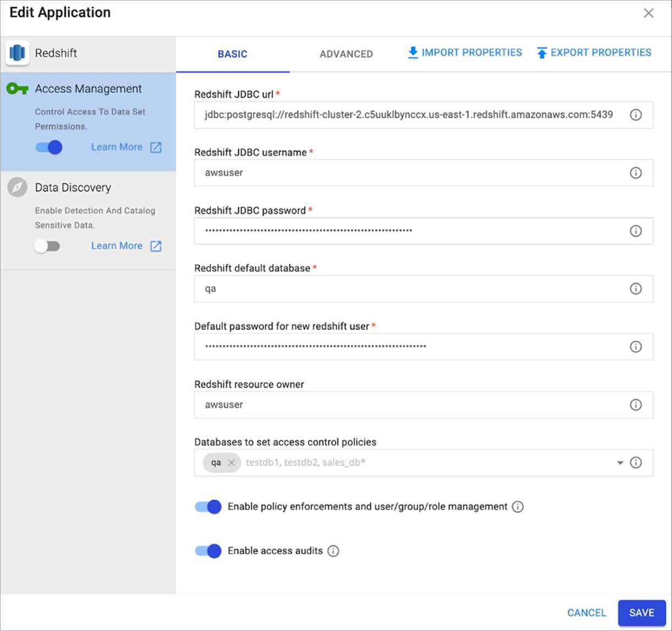
Task: Click the upload arrow icon for Export Properties
Action: coord(542,53)
